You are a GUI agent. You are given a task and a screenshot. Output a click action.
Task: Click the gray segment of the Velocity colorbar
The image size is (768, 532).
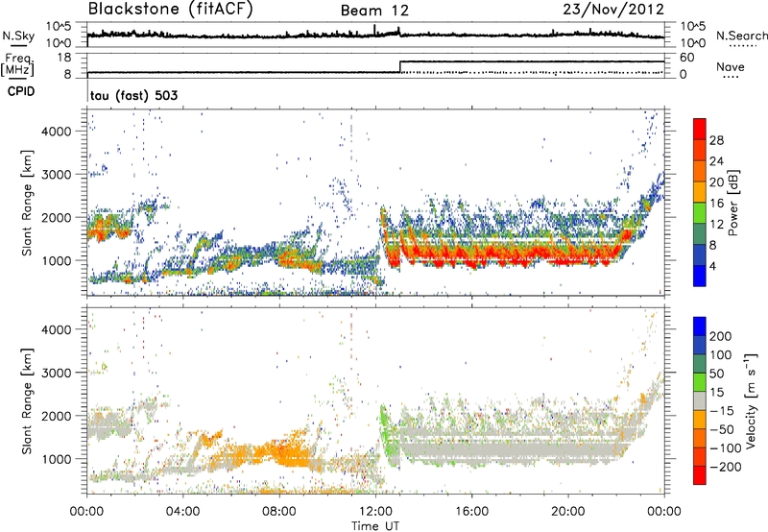tap(700, 400)
